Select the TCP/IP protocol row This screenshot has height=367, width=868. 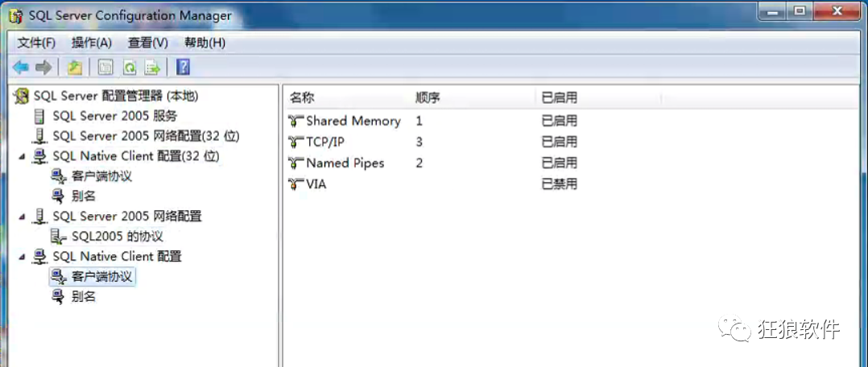click(325, 142)
